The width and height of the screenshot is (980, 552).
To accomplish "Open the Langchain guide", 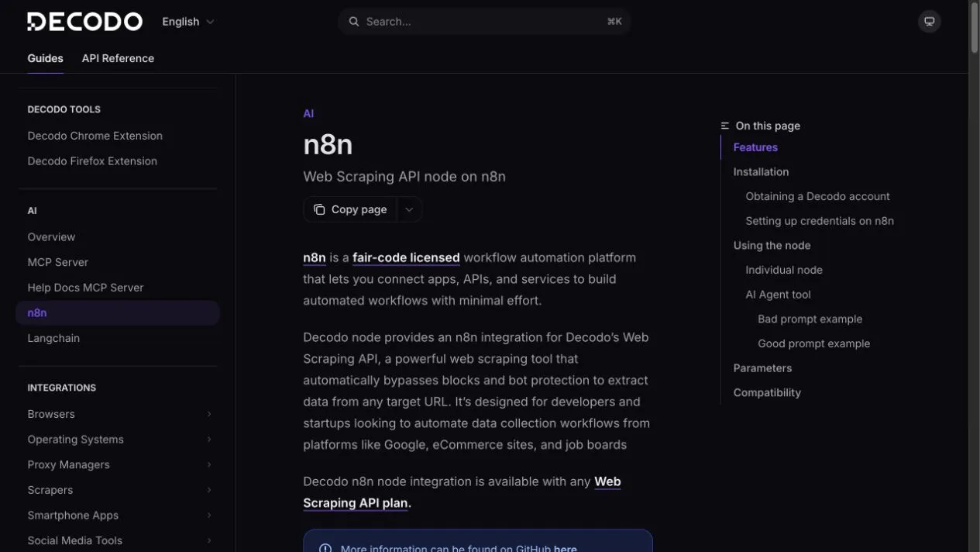I will tap(53, 338).
